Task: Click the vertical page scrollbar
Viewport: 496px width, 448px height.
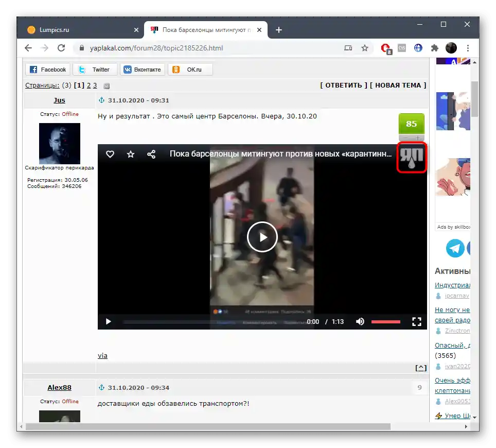Action: 474,99
